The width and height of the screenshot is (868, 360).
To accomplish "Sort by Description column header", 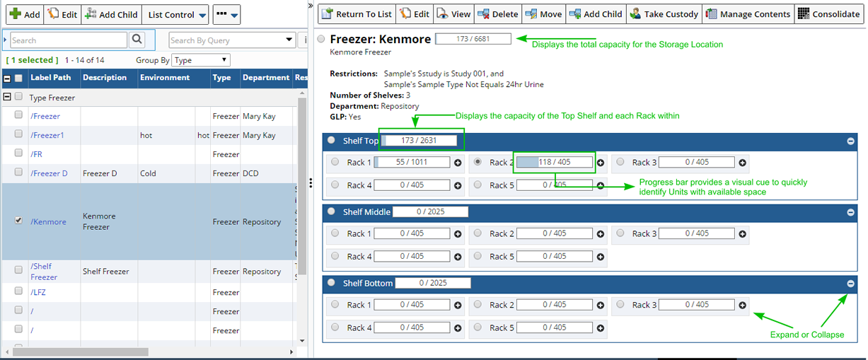I will [105, 78].
